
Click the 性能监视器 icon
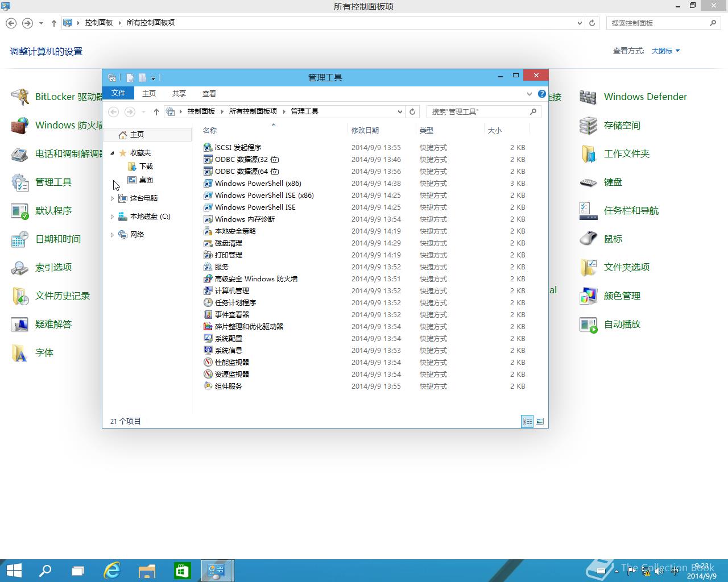pyautogui.click(x=208, y=362)
